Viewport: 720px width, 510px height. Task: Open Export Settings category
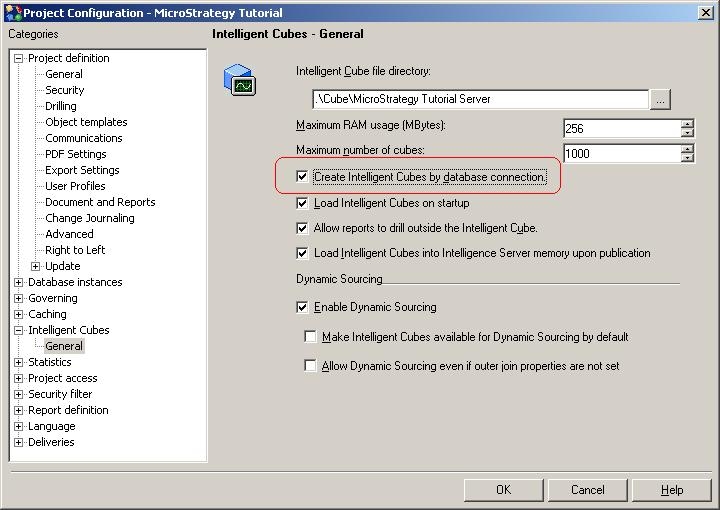[82, 170]
